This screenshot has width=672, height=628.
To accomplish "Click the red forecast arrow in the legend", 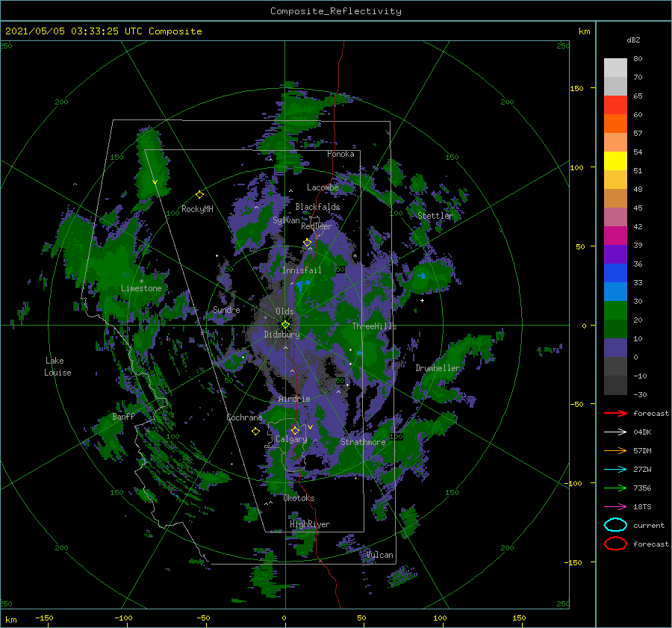I will (615, 413).
